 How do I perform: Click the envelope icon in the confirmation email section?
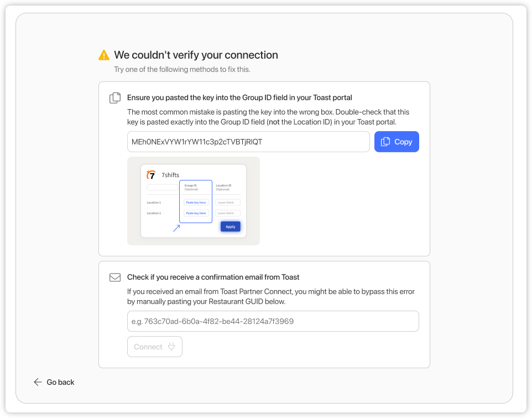115,277
